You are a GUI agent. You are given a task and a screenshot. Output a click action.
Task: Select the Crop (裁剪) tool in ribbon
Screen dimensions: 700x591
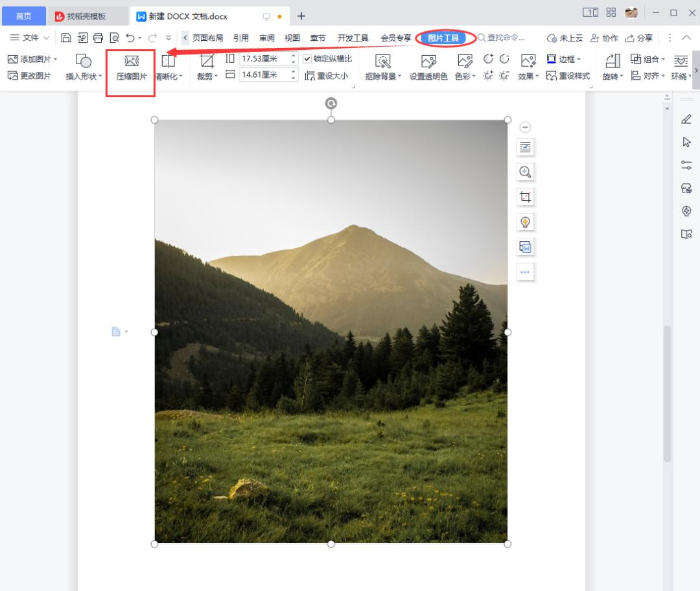[207, 68]
